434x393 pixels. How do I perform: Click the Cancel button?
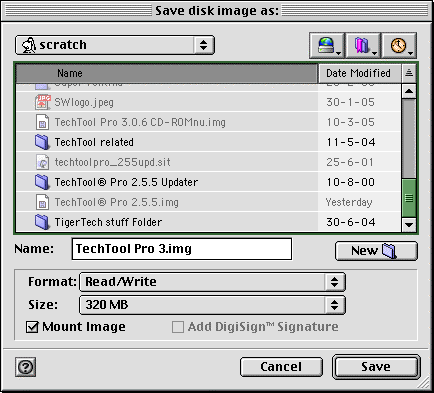281,367
